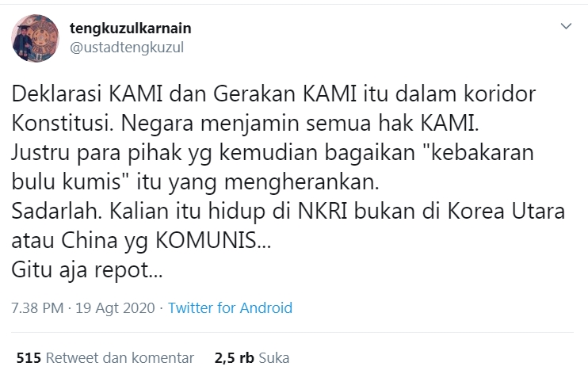View the 515 retweets count

(x=29, y=358)
